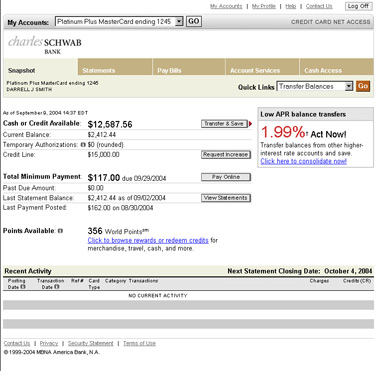Click the DARRELL J SMITH name text
Viewport: 377px width, 371px height.
[x=29, y=89]
